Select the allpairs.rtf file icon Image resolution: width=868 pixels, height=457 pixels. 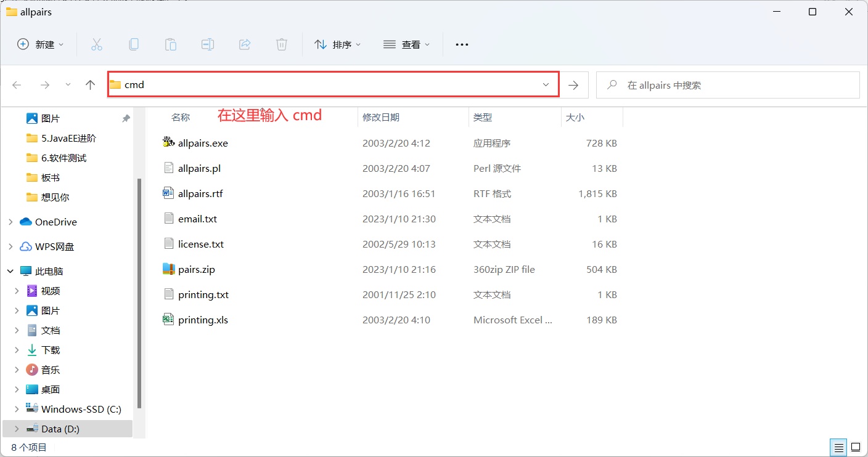pos(168,193)
